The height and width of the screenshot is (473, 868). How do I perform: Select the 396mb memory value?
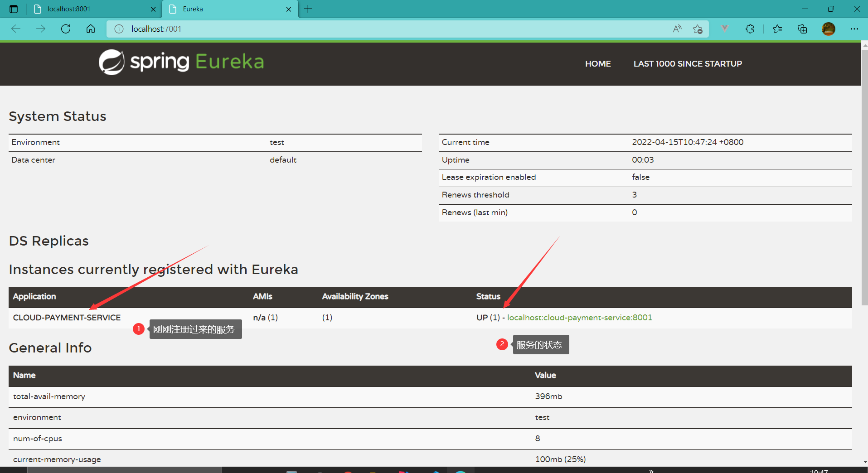(x=548, y=396)
